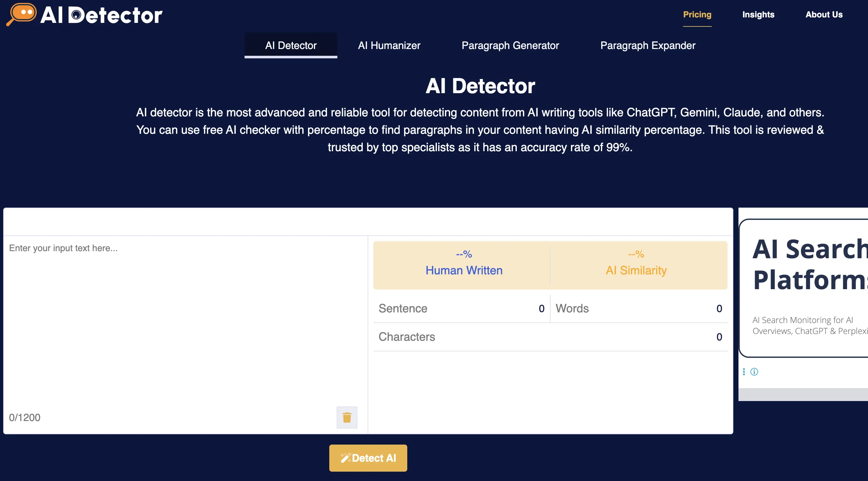868x481 pixels.
Task: Switch to Paragraph Generator tab
Action: coord(510,45)
